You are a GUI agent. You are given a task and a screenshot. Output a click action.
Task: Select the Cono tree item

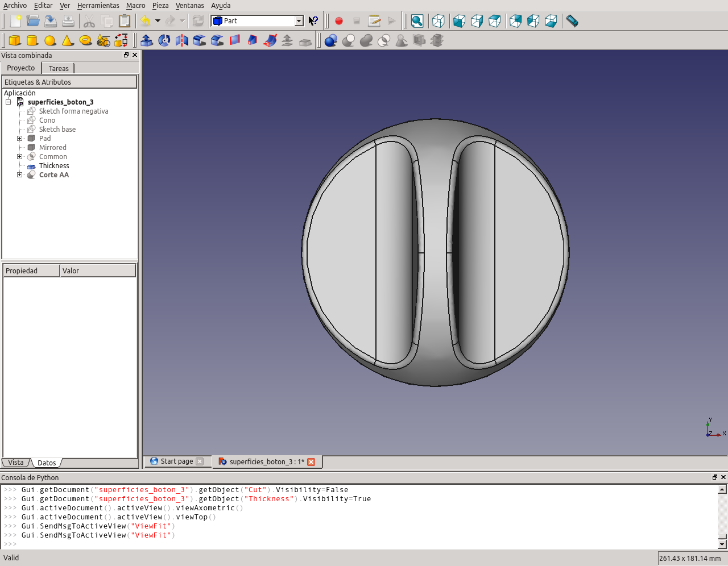tap(47, 120)
